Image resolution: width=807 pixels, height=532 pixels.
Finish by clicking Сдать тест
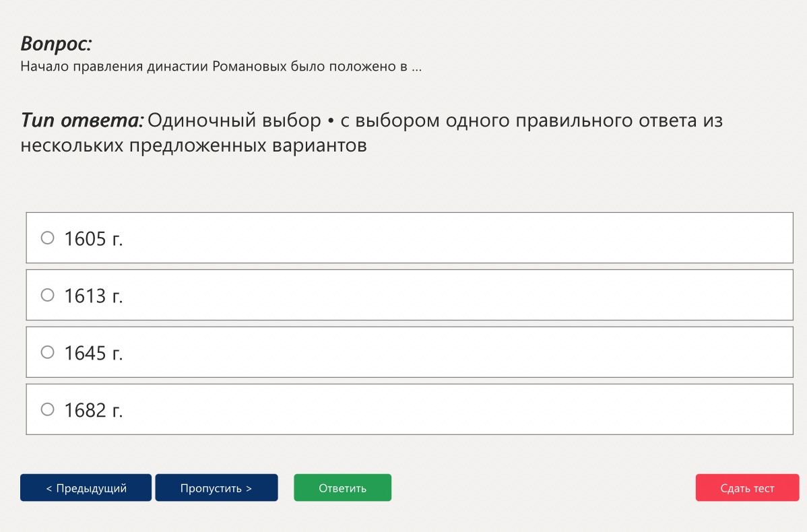(747, 488)
